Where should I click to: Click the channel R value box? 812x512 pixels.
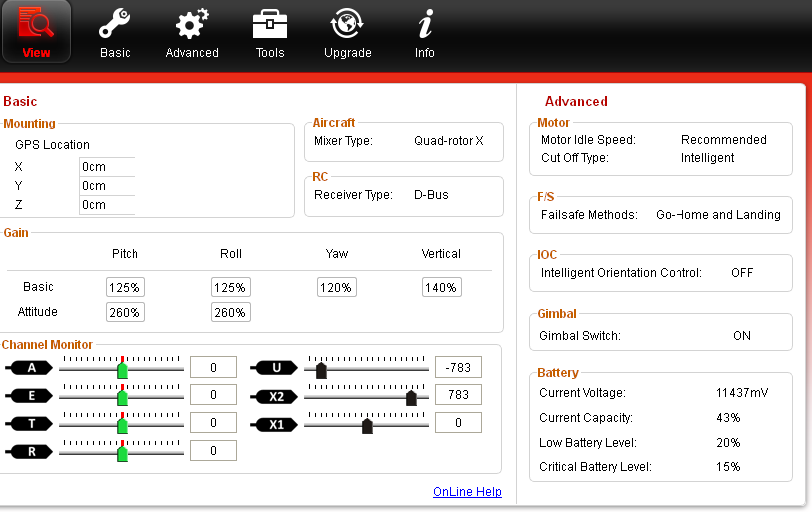(x=214, y=451)
